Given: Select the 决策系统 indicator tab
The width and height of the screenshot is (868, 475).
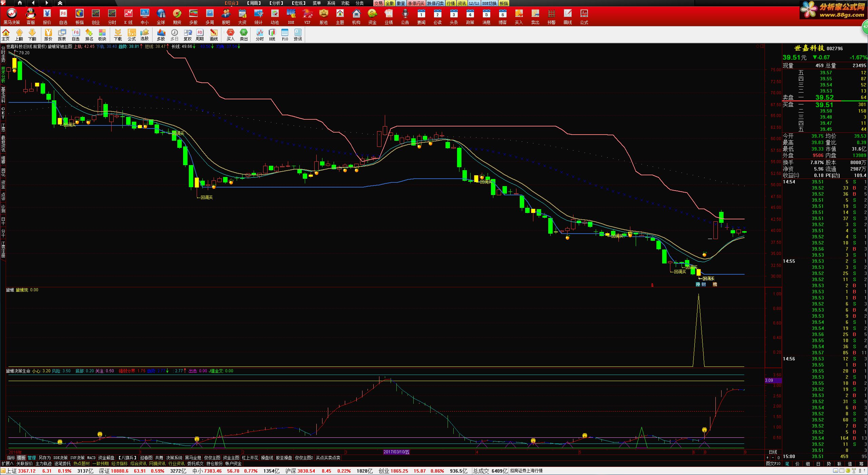Looking at the screenshot, I should [174, 458].
